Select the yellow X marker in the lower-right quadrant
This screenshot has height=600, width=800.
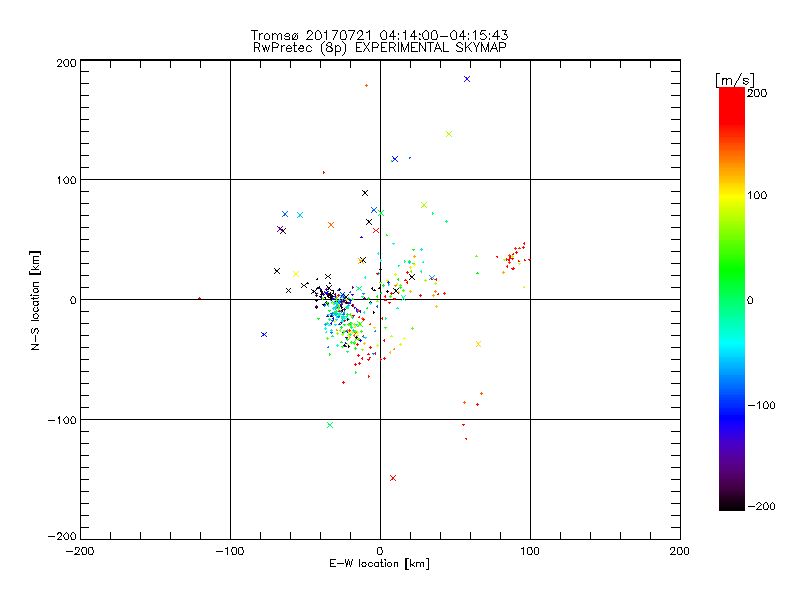[479, 344]
